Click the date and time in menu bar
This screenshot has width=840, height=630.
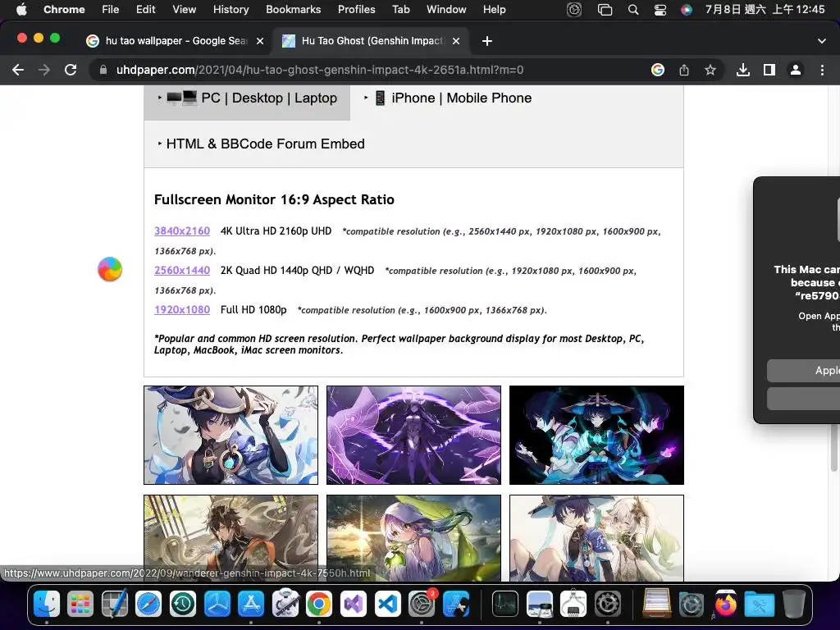coord(765,9)
